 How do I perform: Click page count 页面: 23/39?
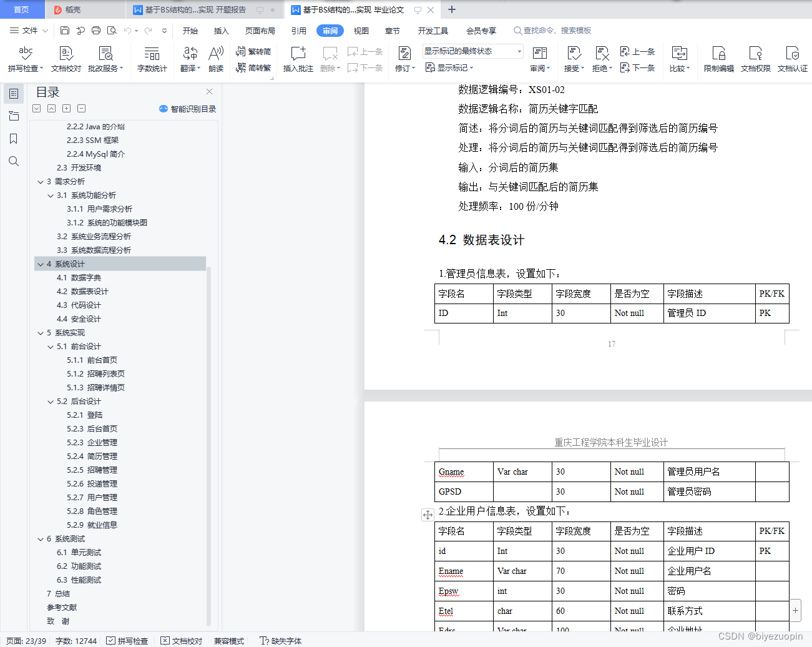(x=26, y=641)
